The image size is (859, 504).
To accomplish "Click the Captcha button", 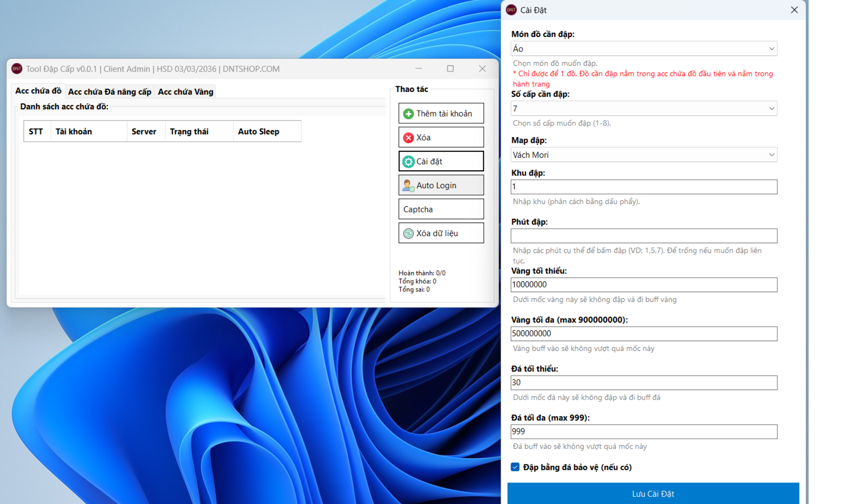I will [441, 210].
